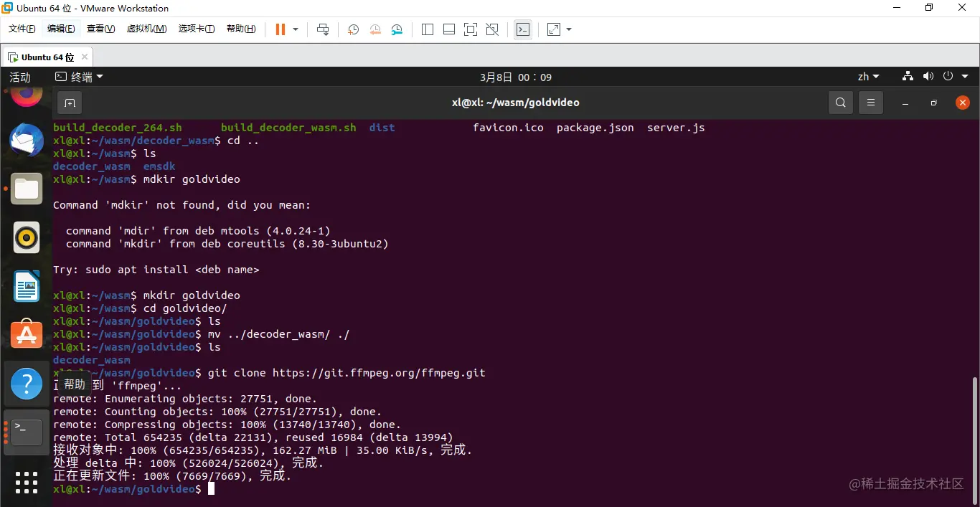
Task: Open the 选项卡(T) menu
Action: pyautogui.click(x=197, y=29)
